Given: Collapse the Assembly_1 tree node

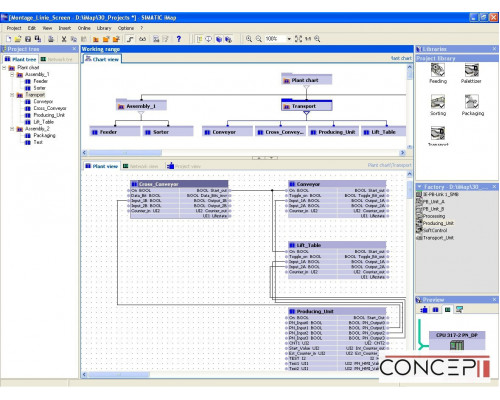Looking at the screenshot, I should (x=12, y=74).
